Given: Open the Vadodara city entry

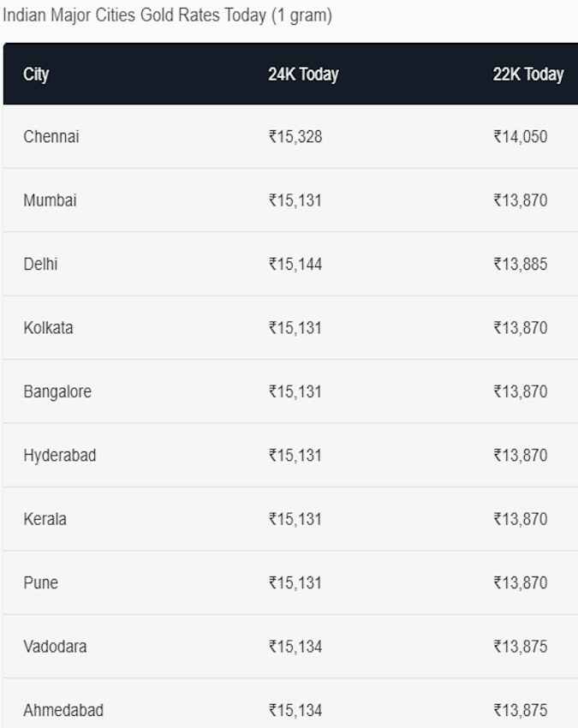Looking at the screenshot, I should (x=55, y=647).
